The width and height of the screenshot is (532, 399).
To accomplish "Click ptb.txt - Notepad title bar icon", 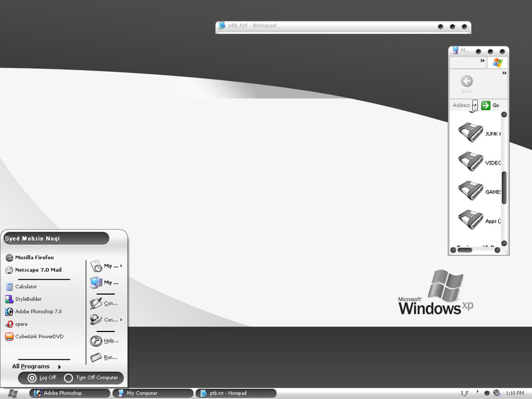I will pos(222,25).
